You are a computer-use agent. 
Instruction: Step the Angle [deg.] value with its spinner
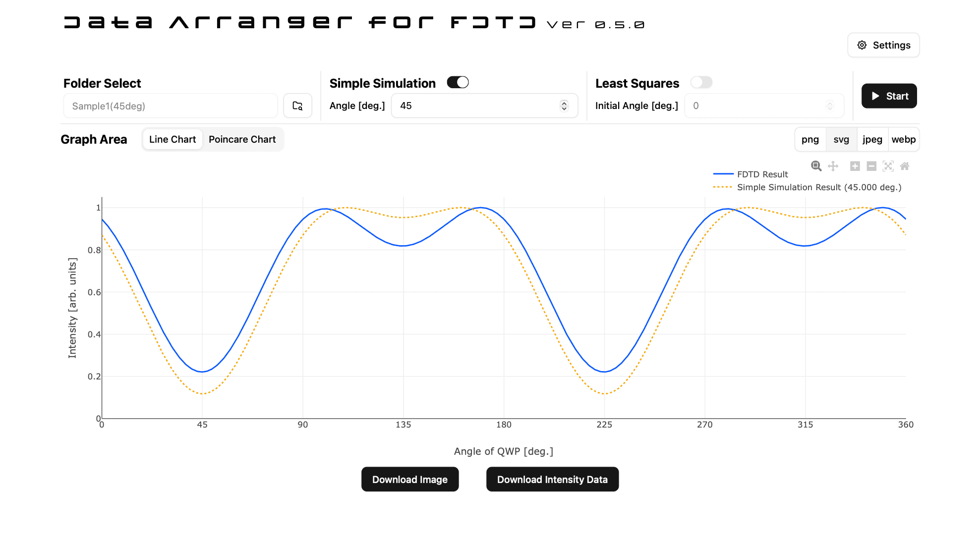coord(564,106)
